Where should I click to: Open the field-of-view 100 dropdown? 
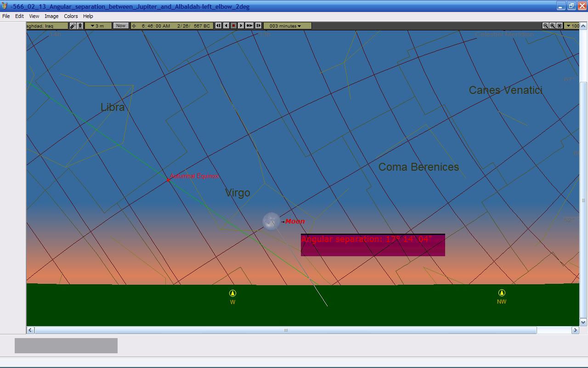pos(572,26)
